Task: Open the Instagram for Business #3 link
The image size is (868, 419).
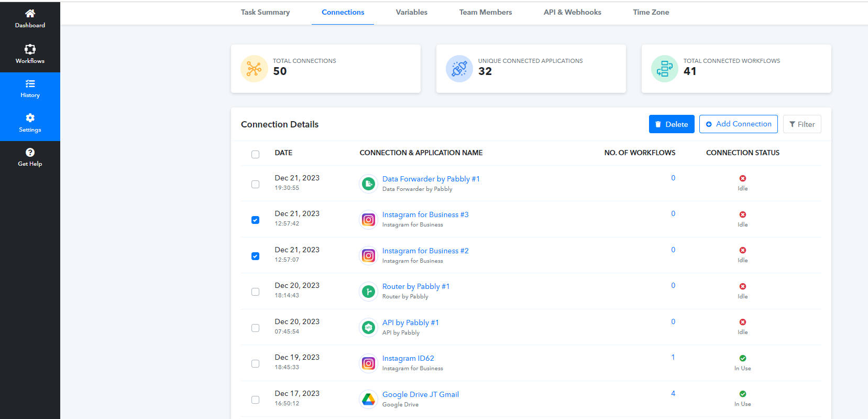Action: [x=425, y=214]
